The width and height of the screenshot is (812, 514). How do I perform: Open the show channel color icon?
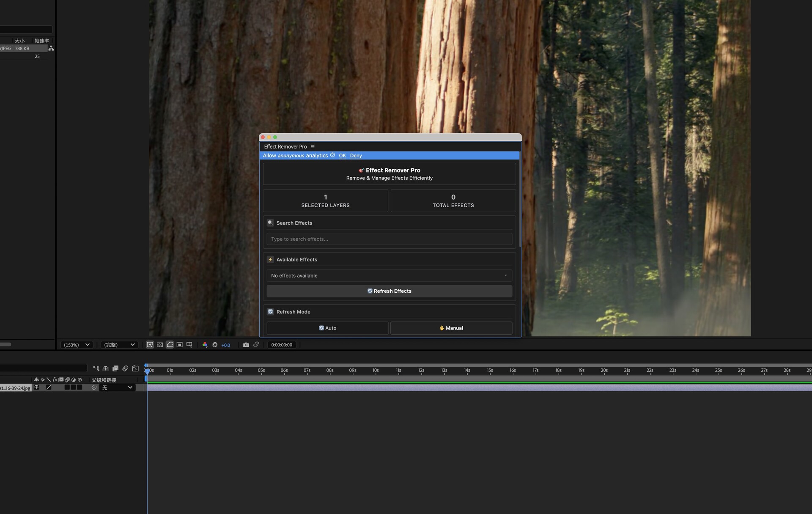click(x=205, y=345)
